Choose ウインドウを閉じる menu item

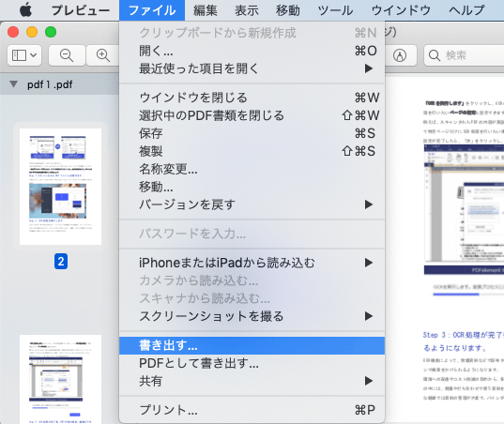(252, 98)
